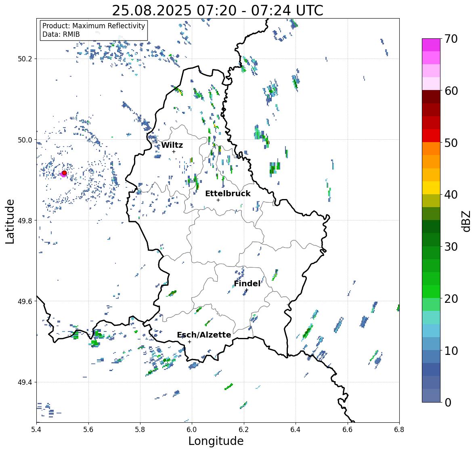Click the 6.0 longitude tick label

(x=192, y=429)
